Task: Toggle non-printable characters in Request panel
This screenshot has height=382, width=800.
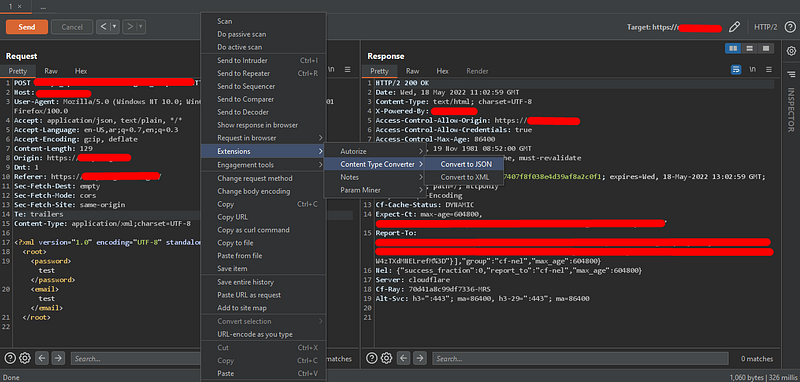Action: click(331, 70)
